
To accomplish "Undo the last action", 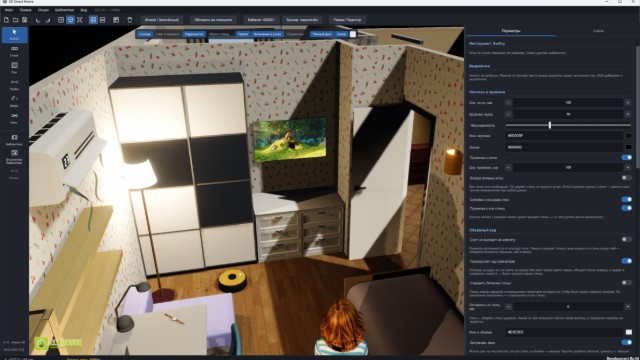I will (x=38, y=20).
